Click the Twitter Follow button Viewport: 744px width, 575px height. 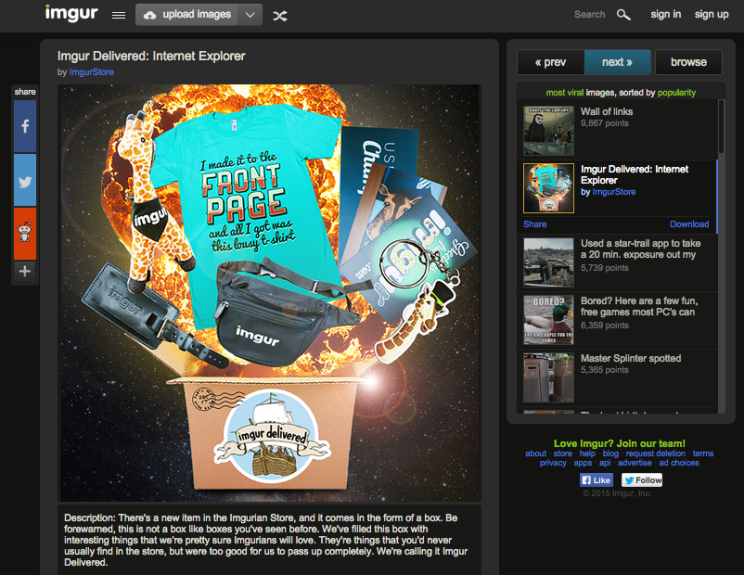pos(642,480)
